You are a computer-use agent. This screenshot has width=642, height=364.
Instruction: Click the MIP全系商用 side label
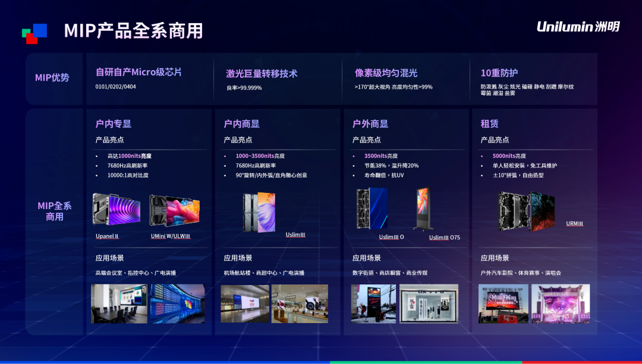coord(55,211)
